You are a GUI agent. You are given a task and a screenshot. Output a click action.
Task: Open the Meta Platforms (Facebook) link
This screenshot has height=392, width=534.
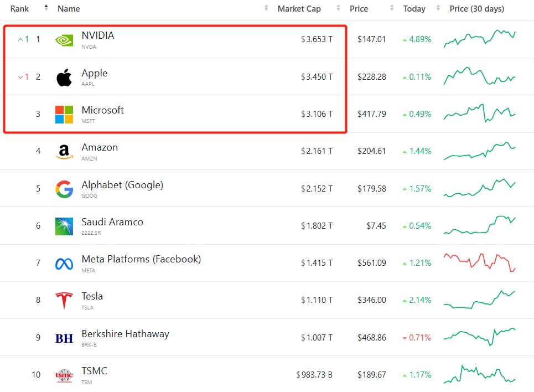(x=141, y=259)
